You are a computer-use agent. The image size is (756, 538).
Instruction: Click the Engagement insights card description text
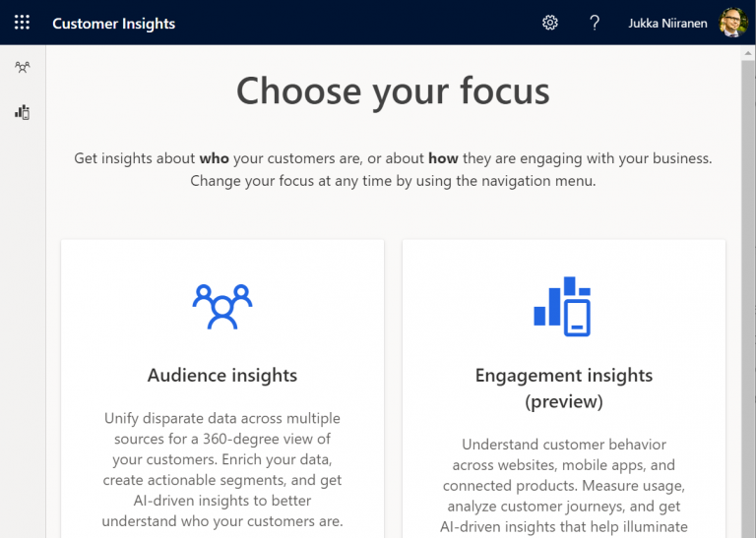tap(563, 486)
